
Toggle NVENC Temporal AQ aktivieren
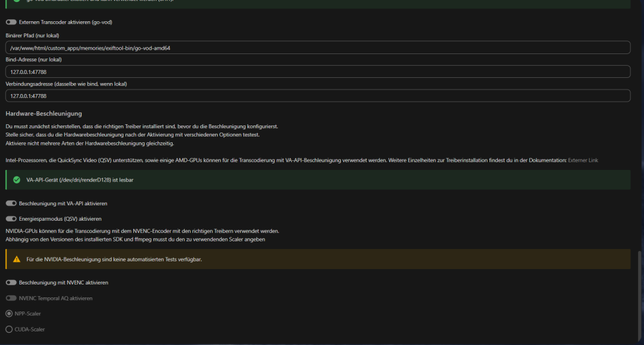[11, 298]
